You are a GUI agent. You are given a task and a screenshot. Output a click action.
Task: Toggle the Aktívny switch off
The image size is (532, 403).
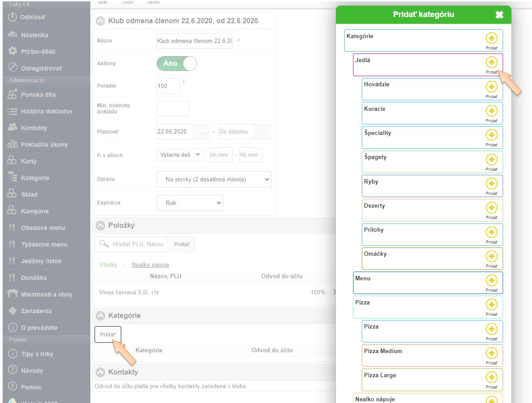(177, 64)
